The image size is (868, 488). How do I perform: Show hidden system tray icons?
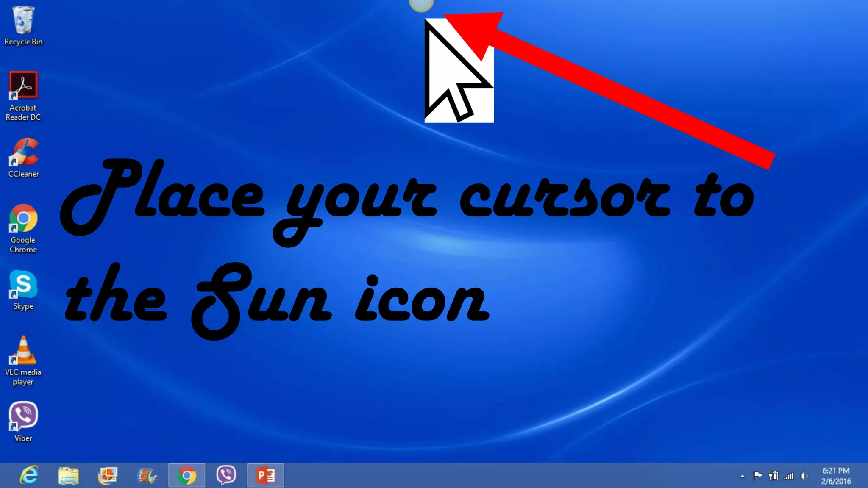[742, 476]
